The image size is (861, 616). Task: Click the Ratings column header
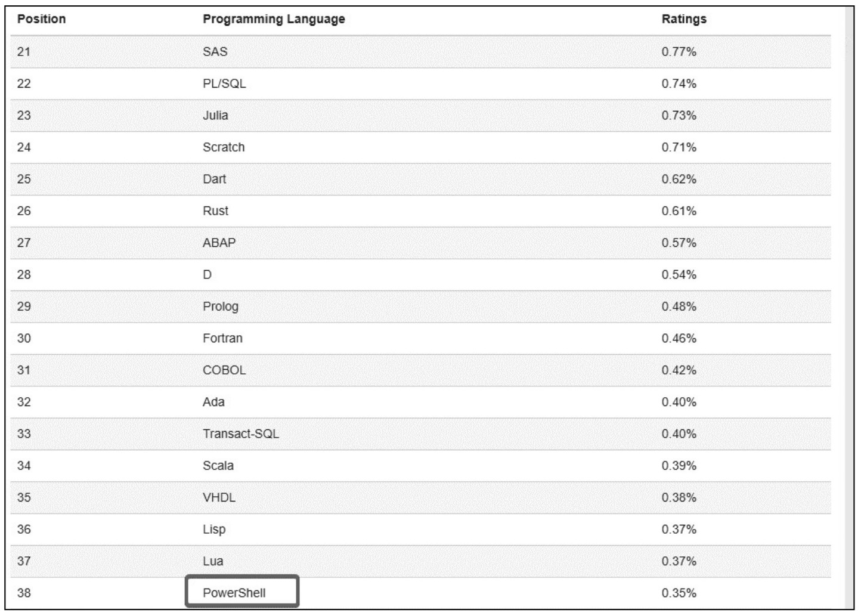pos(684,19)
